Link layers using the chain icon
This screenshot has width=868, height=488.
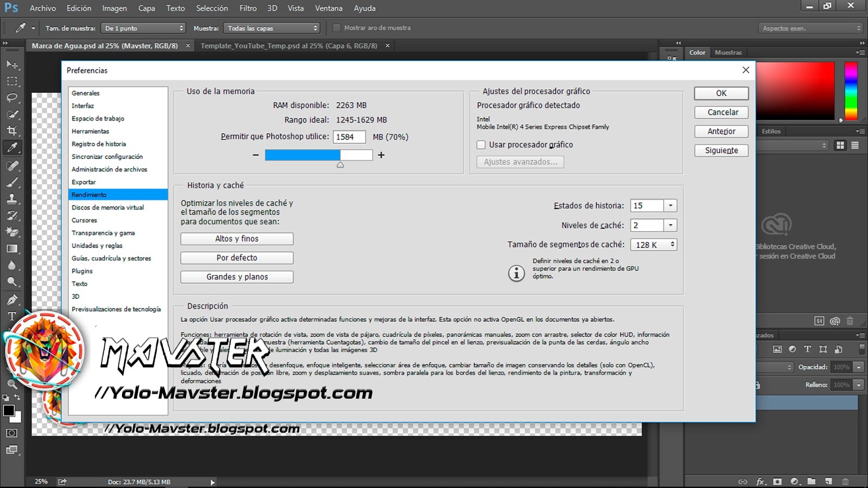click(743, 481)
